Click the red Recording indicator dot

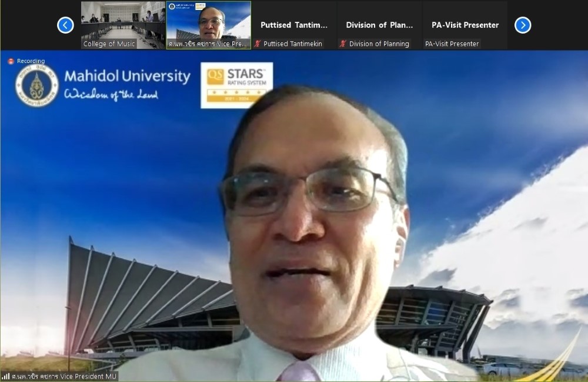coord(11,61)
